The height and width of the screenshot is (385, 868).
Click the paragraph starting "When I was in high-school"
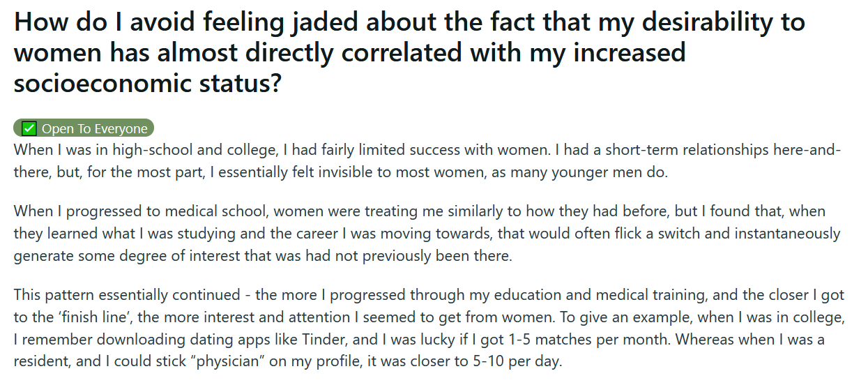(x=427, y=161)
